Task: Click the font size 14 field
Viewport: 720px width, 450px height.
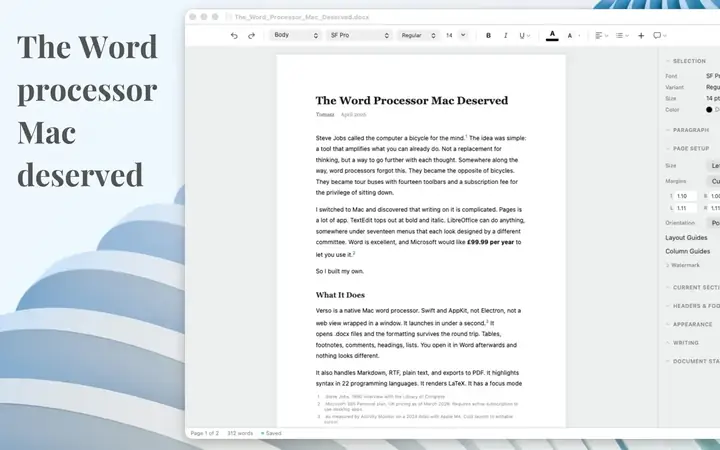Action: pos(450,35)
